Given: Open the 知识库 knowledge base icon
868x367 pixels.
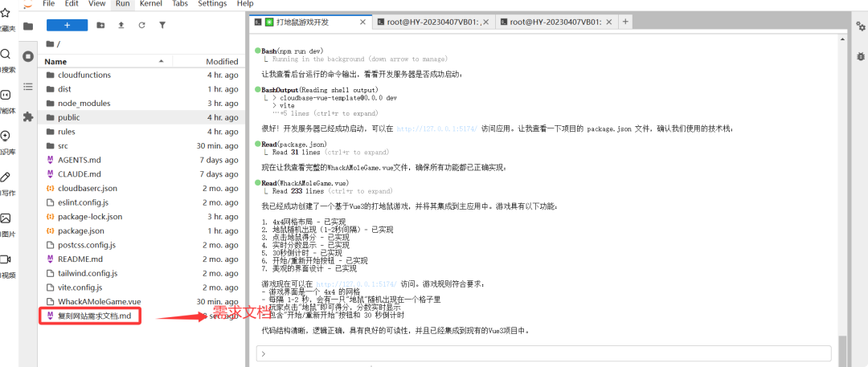Looking at the screenshot, I should (x=6, y=136).
